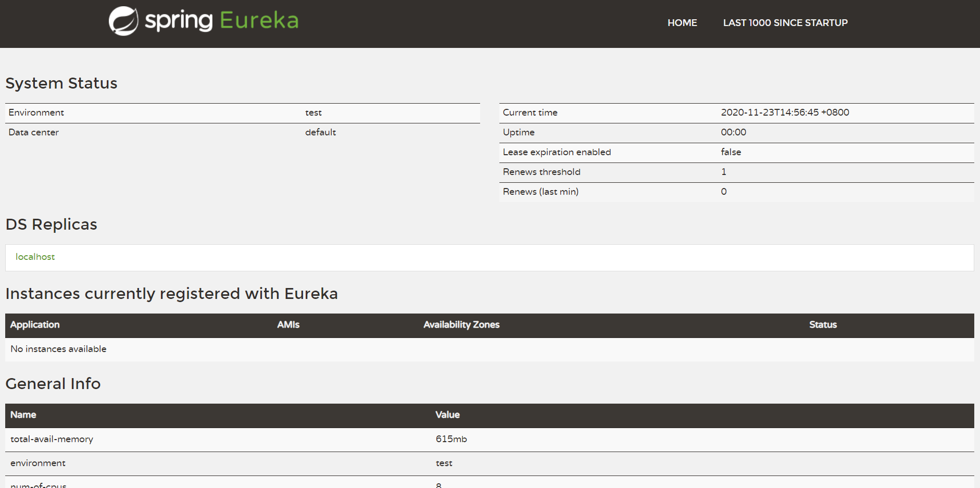This screenshot has width=980, height=488.
Task: Click the Lease expiration enabled label
Action: tap(557, 152)
